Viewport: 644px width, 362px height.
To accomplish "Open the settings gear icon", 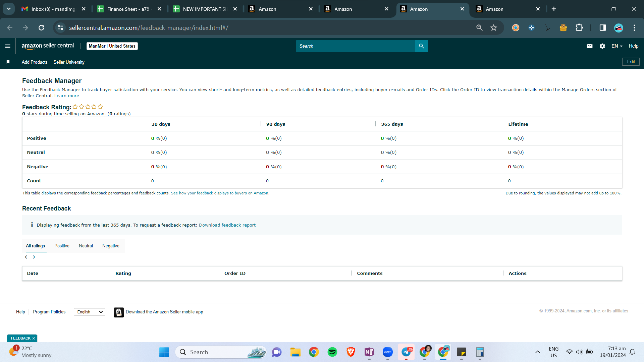I will tap(602, 46).
